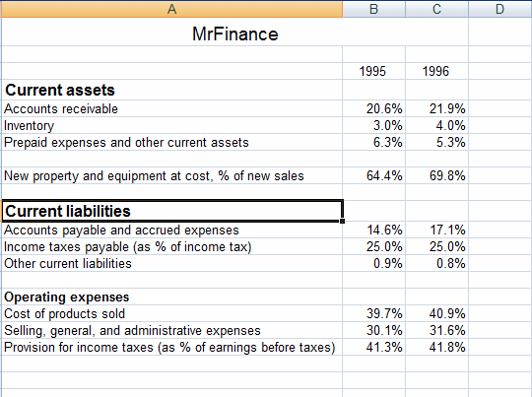Select Income taxes payable label cell
The image size is (532, 397).
(172, 246)
